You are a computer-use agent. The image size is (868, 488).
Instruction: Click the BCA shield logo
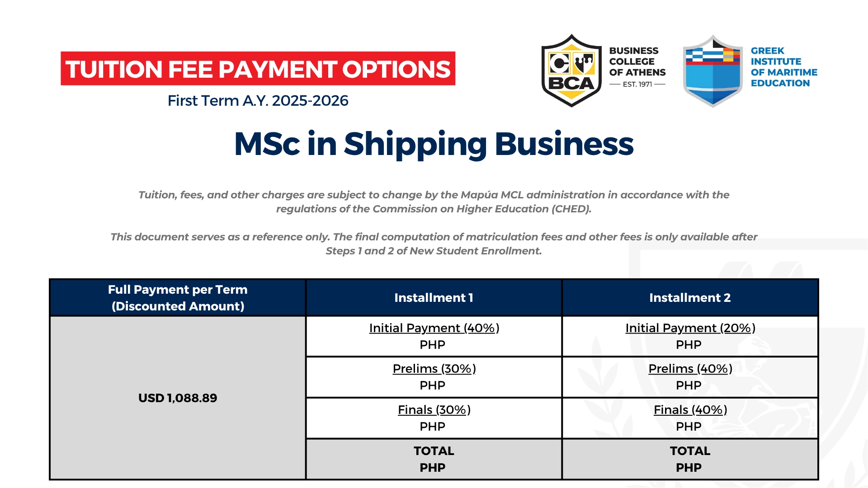tap(571, 70)
